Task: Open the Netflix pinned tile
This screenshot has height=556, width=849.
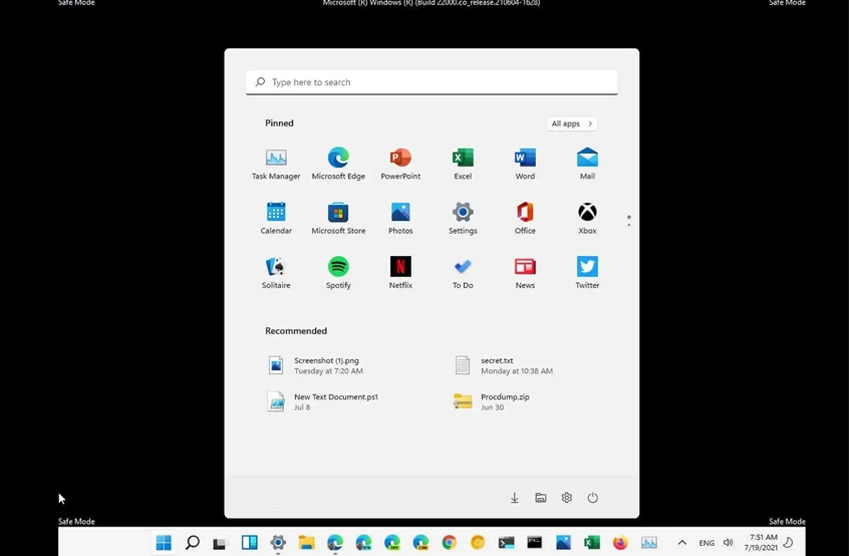Action: pos(400,272)
